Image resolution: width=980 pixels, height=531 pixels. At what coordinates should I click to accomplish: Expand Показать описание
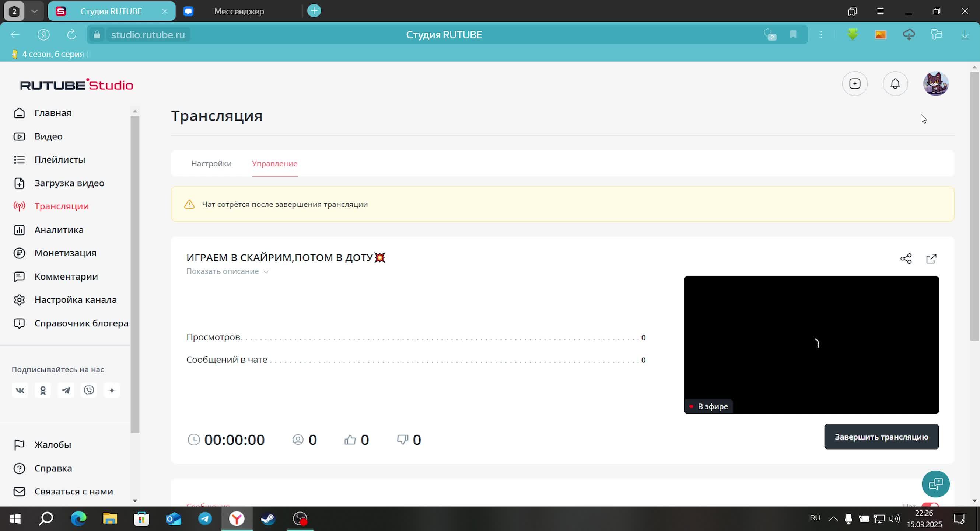tap(228, 271)
